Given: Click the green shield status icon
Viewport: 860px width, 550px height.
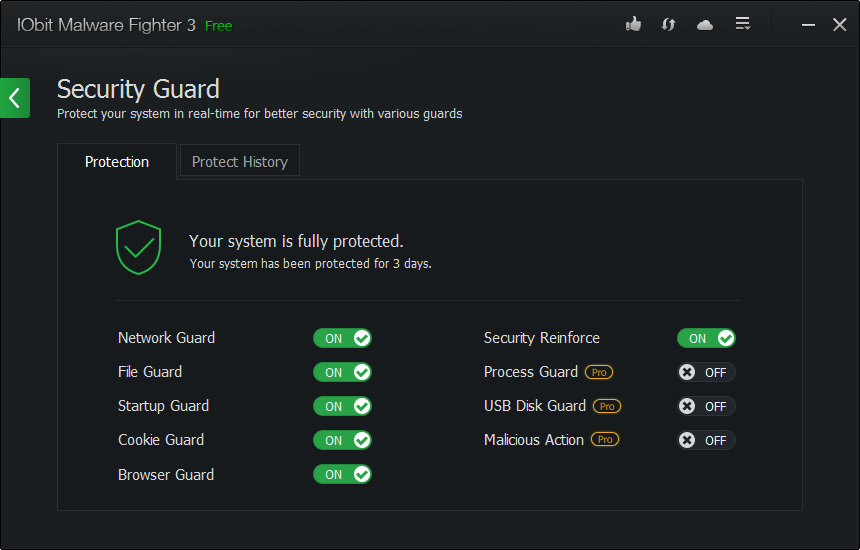Looking at the screenshot, I should 138,247.
